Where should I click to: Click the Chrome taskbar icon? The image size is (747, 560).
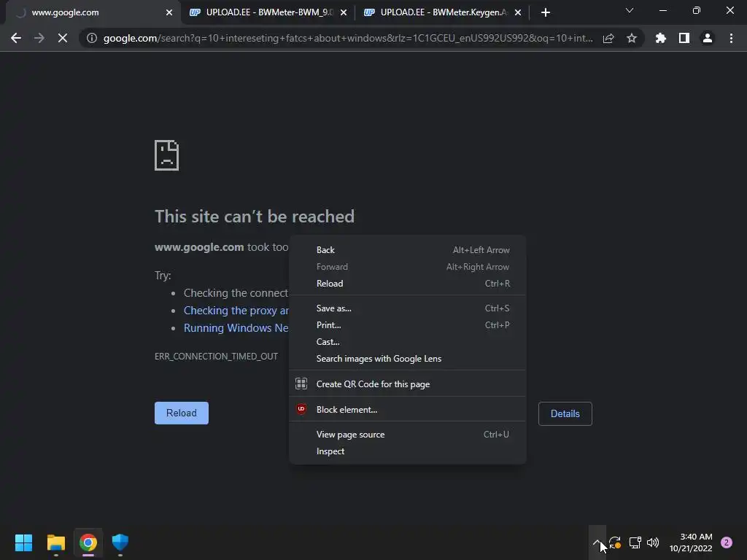pos(88,542)
